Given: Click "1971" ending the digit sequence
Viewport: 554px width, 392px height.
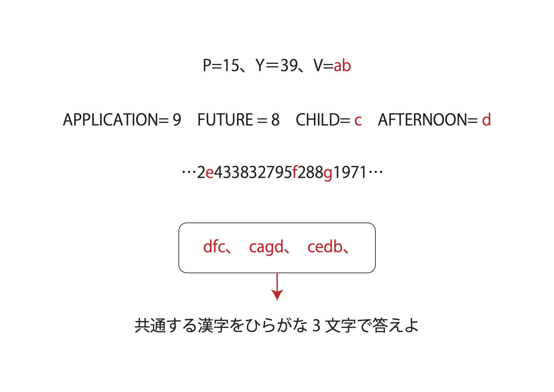Looking at the screenshot, I should [x=350, y=173].
